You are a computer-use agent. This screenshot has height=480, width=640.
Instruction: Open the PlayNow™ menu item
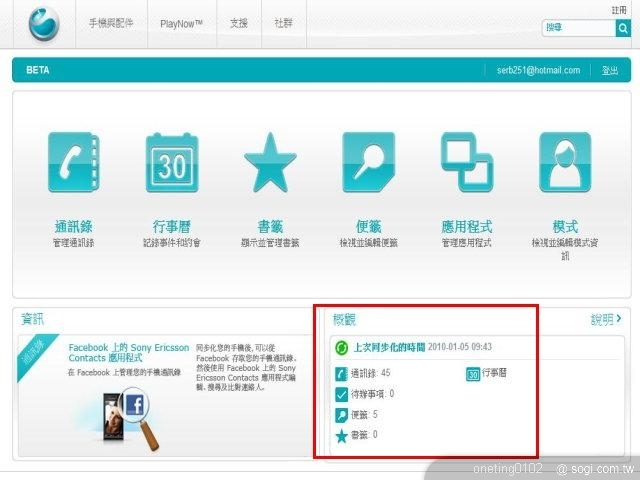tap(181, 23)
